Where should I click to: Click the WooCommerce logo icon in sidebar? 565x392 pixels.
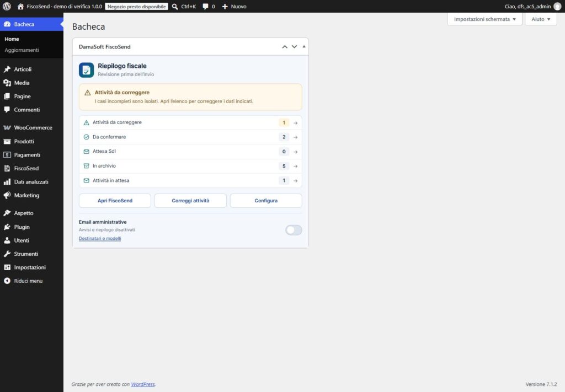click(7, 127)
